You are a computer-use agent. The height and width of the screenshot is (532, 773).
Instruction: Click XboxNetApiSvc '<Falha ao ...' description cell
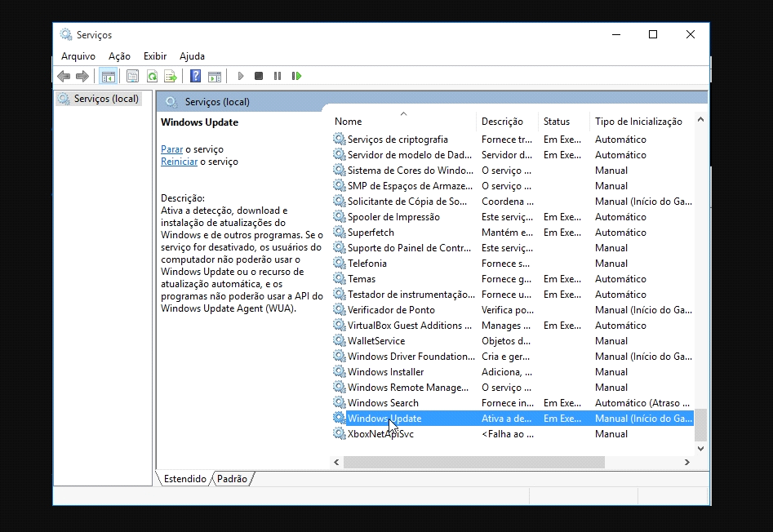507,434
